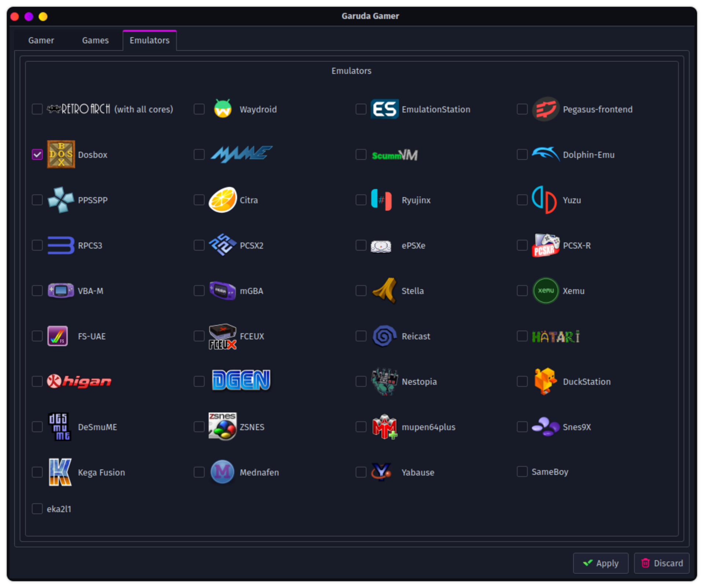This screenshot has width=704, height=588.
Task: Click the DuckStation duck icon
Action: coord(545,381)
